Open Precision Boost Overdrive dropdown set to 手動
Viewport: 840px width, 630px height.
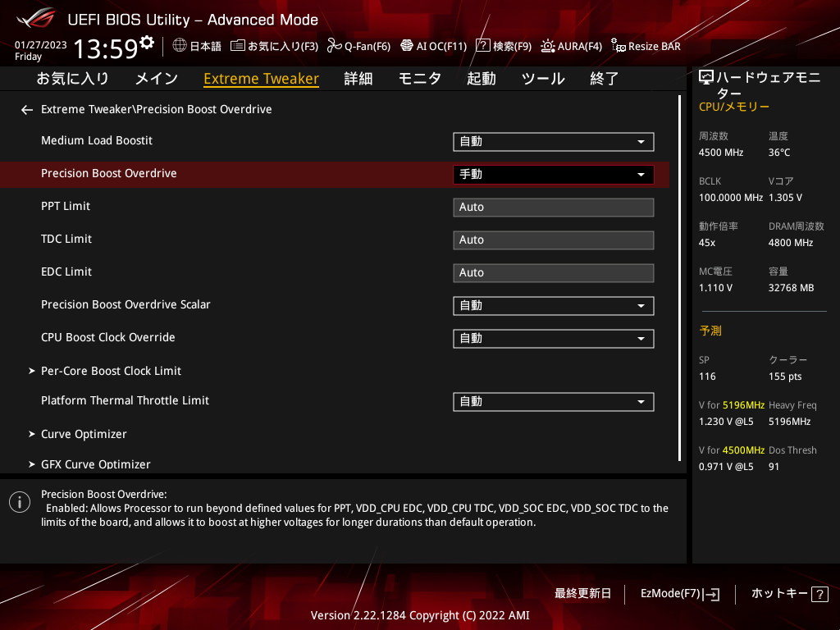(x=554, y=175)
